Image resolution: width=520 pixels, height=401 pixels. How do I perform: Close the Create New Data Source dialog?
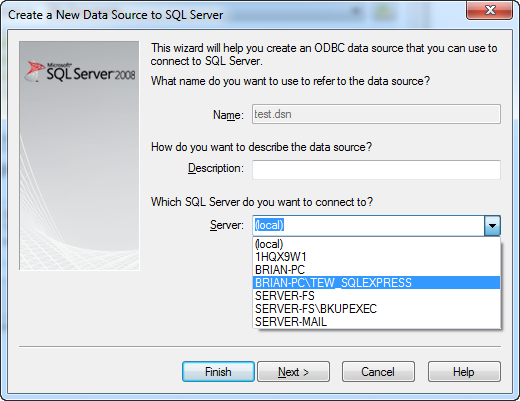coord(489,10)
